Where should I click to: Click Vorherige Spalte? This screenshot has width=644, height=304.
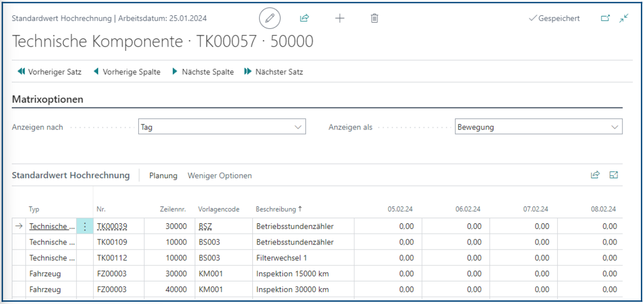126,72
